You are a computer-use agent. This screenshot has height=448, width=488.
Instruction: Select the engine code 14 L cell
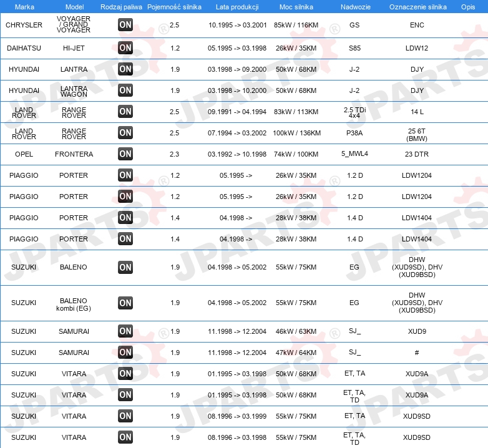click(x=417, y=112)
